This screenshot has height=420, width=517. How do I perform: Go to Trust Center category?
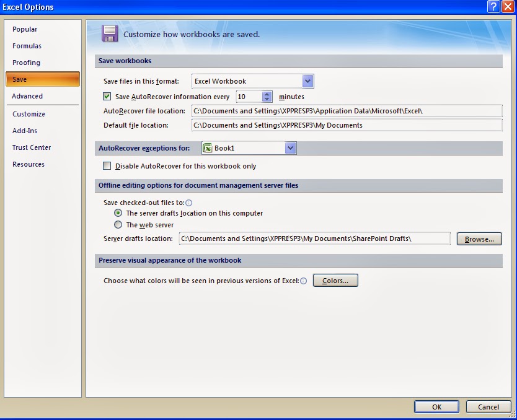click(32, 147)
